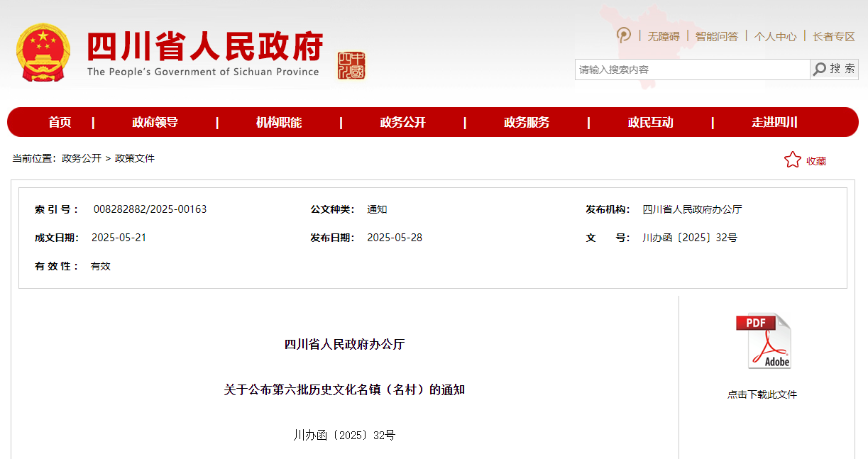Click the document type value 通知
Screen dimensions: 868x459
pos(377,209)
